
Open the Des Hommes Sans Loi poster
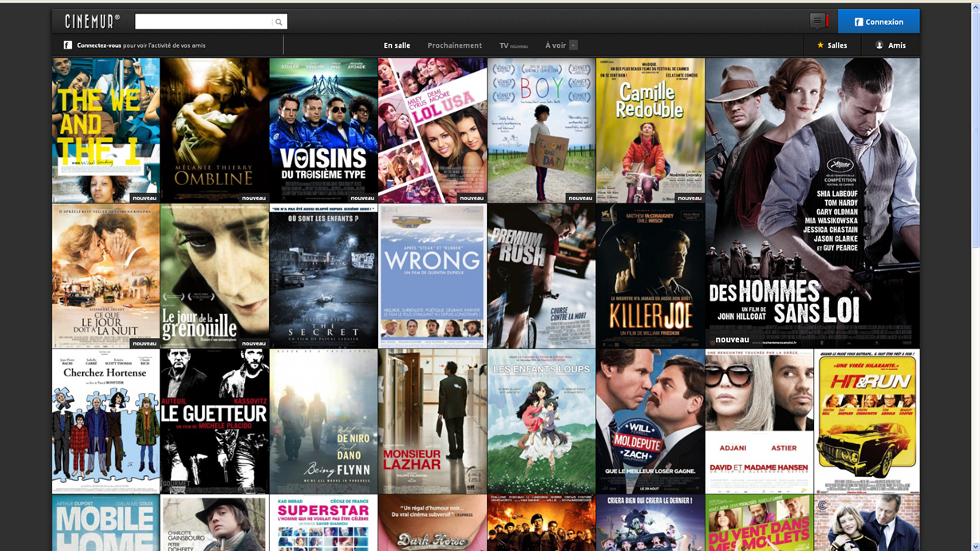pyautogui.click(x=812, y=203)
